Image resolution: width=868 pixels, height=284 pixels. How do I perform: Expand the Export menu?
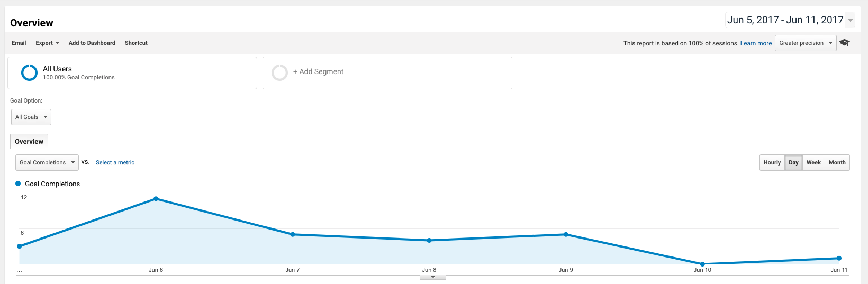(x=47, y=43)
